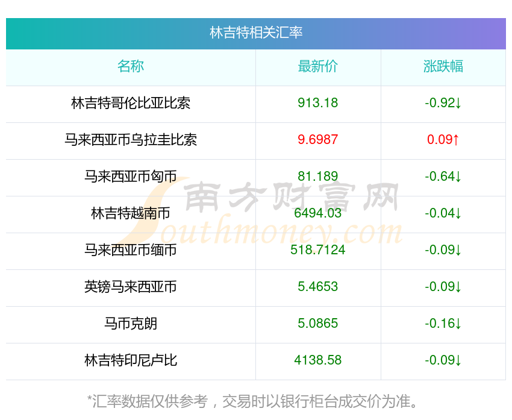
Task: Select the row name 林吉特哥伦比亚比索
Action: click(131, 103)
